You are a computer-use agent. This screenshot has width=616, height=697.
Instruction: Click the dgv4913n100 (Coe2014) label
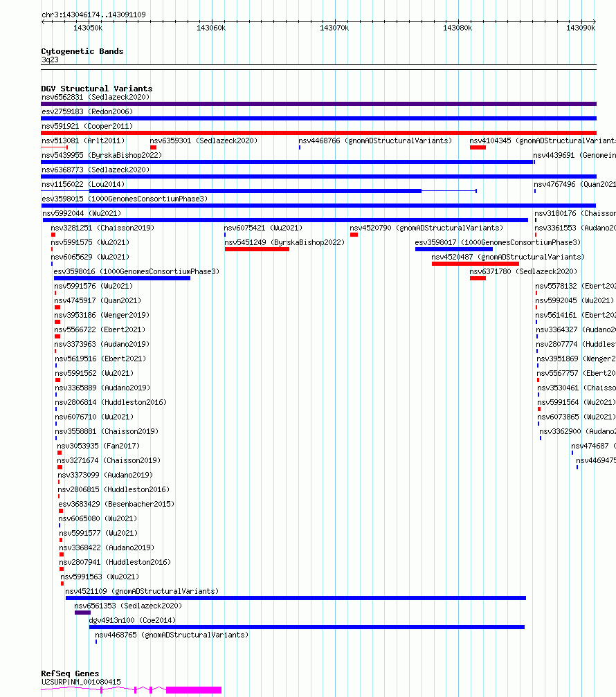[132, 621]
